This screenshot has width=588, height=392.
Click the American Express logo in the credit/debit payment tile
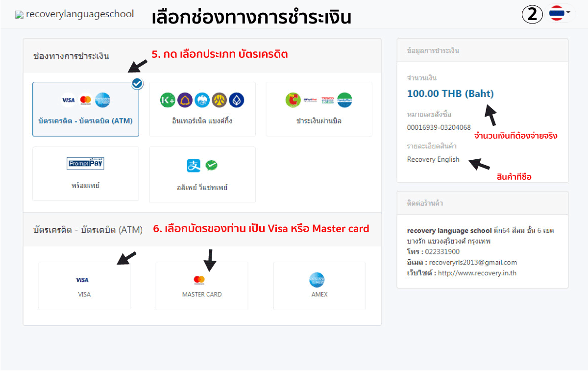click(x=102, y=100)
